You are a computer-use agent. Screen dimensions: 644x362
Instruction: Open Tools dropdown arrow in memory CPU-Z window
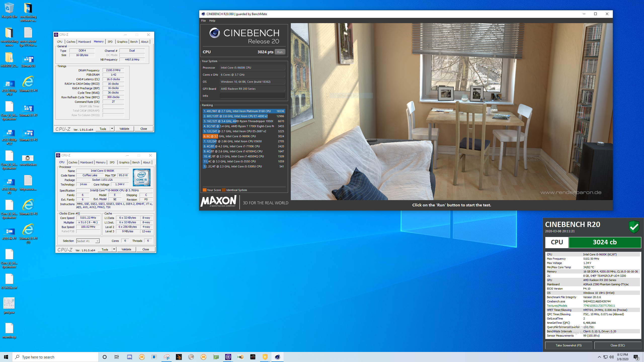(x=112, y=129)
